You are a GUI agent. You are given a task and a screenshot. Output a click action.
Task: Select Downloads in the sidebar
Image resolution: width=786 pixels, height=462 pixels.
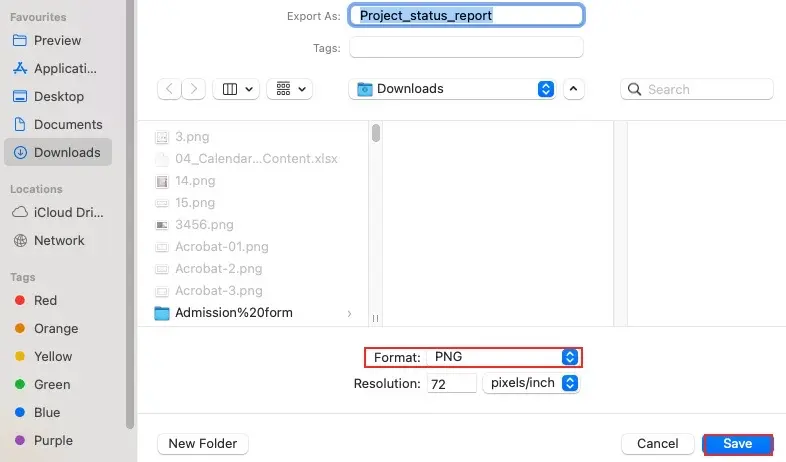click(x=58, y=152)
